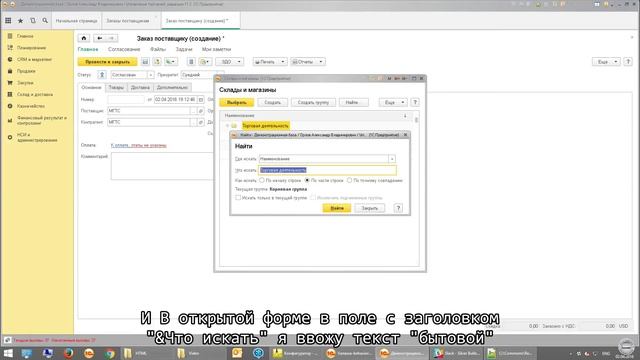Click yellow Найти button in search dialog
Image resolution: width=640 pixels, height=360 pixels.
pyautogui.click(x=337, y=208)
